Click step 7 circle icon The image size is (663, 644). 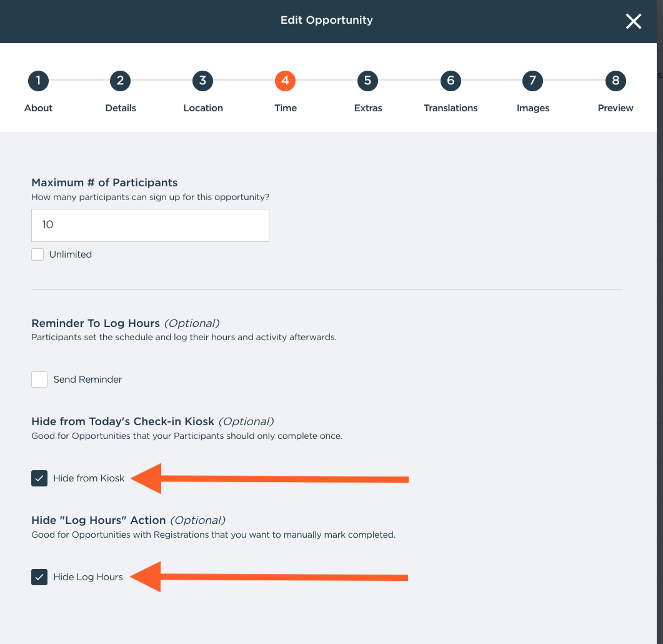point(532,81)
